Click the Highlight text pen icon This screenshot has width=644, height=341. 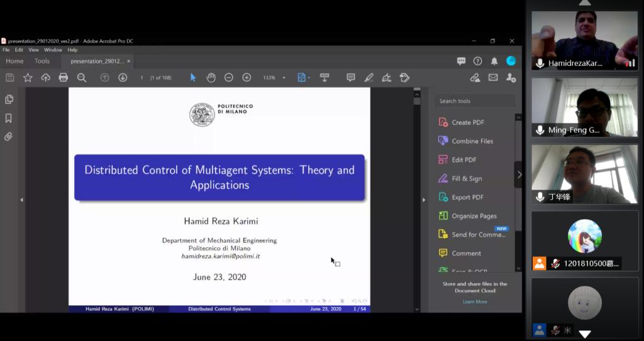click(369, 77)
